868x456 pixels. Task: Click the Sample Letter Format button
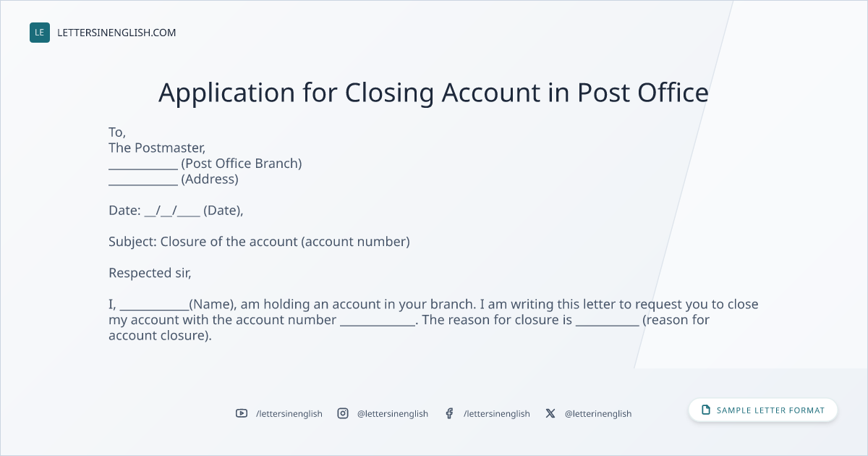point(763,410)
